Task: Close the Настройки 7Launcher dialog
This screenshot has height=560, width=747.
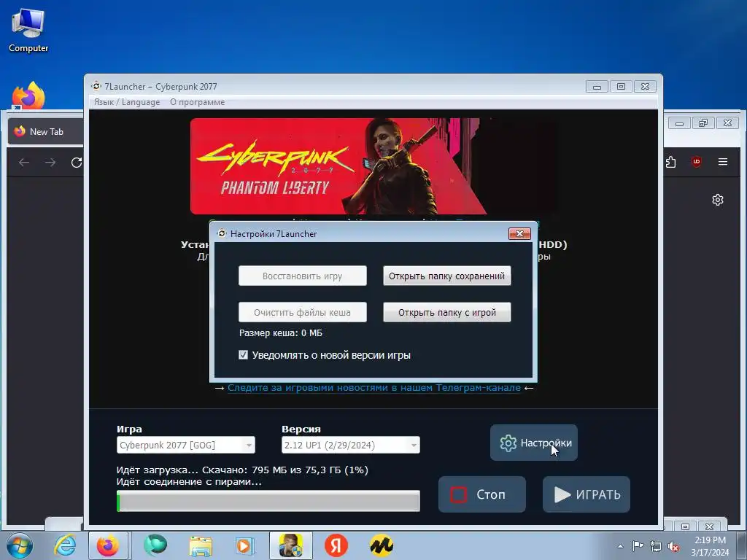Action: click(x=519, y=233)
